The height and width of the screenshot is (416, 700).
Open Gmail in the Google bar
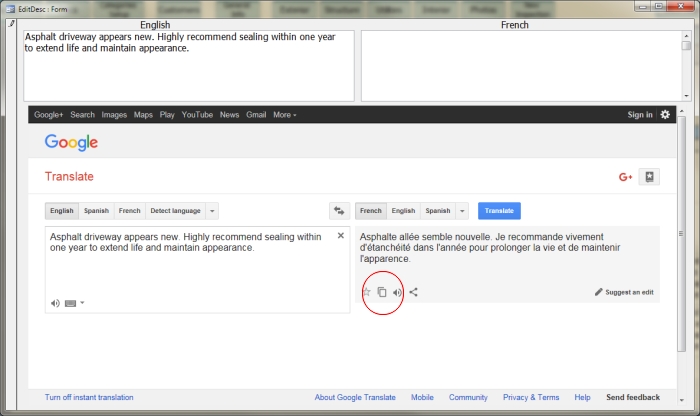click(x=256, y=115)
